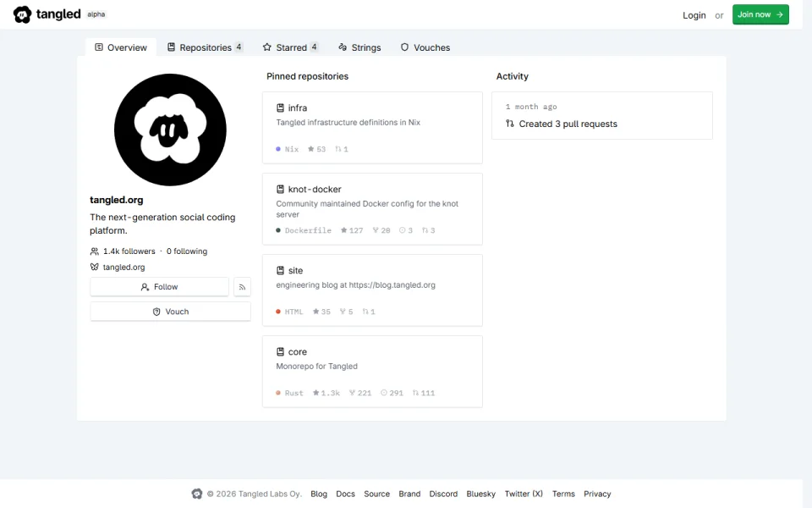Click the repository icon beside infra
This screenshot has height=508, width=812.
point(280,108)
